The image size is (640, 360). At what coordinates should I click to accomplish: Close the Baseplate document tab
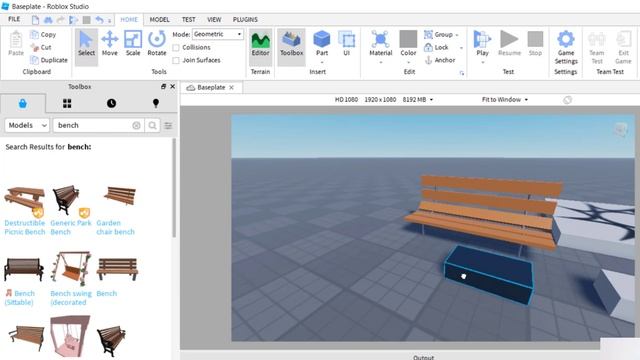(231, 87)
